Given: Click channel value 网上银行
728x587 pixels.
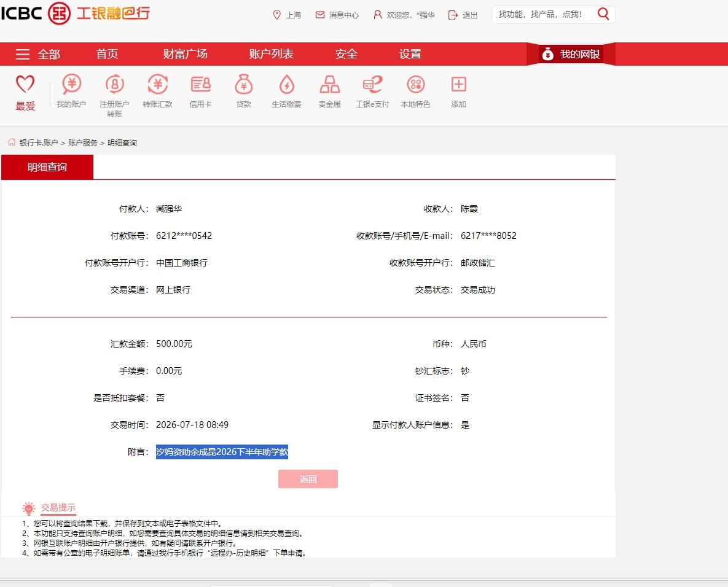Looking at the screenshot, I should [x=173, y=290].
